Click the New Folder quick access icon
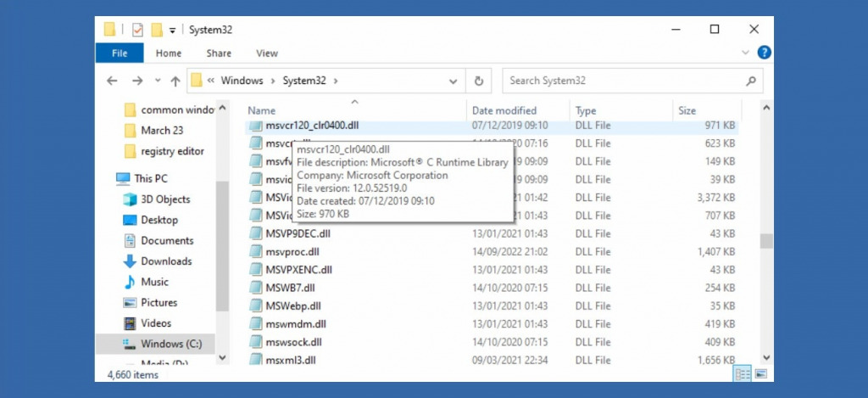Viewport: 868px width, 398px height. pyautogui.click(x=157, y=30)
